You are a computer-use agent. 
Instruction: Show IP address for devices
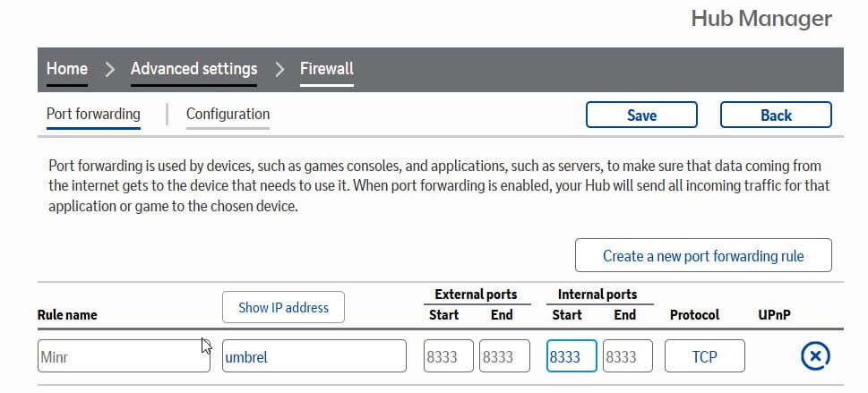pos(283,307)
